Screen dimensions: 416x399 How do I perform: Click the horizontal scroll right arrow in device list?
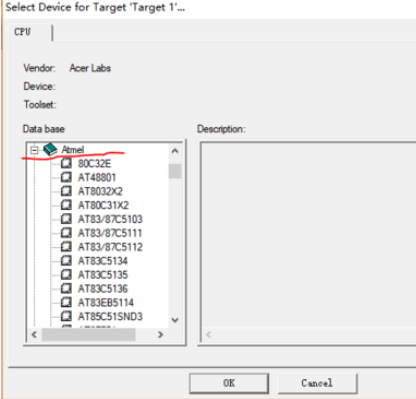click(160, 334)
